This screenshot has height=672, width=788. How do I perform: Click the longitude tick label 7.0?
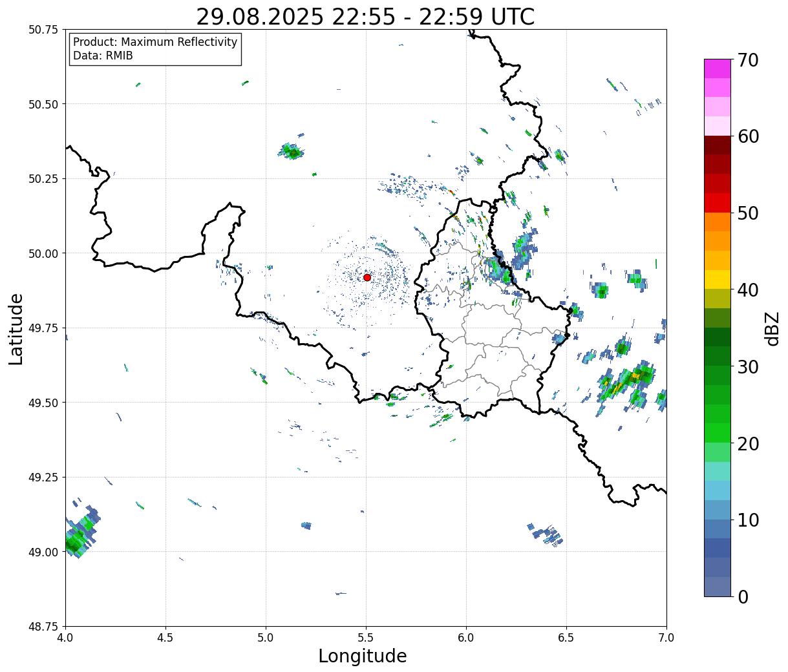coord(666,638)
